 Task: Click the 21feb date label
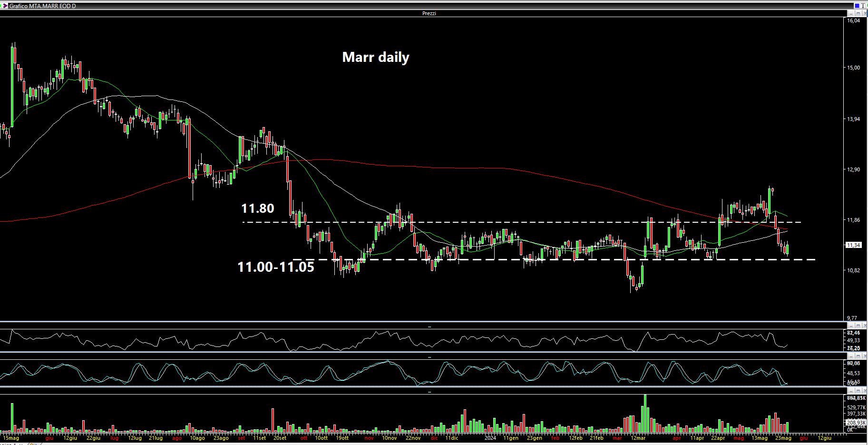tap(596, 438)
